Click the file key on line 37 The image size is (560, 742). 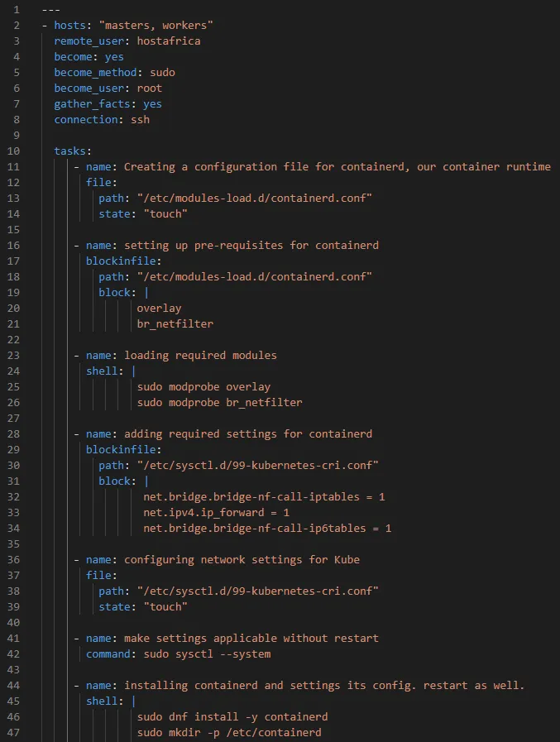coord(98,576)
